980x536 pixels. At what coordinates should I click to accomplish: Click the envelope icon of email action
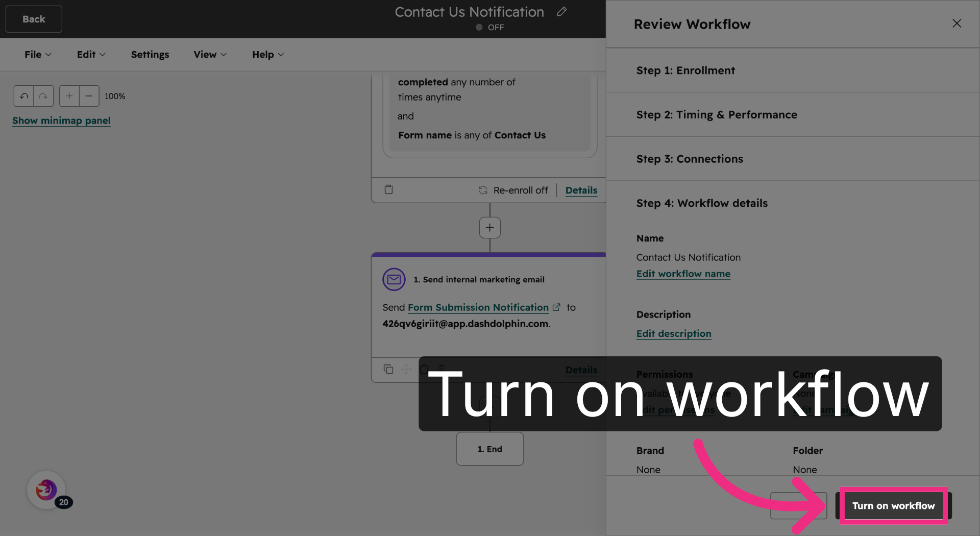394,279
